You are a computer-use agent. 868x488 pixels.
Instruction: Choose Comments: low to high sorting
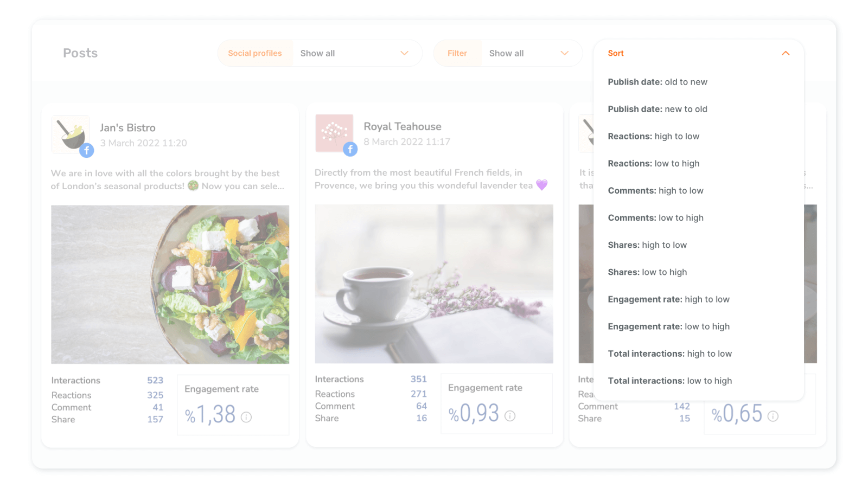pyautogui.click(x=655, y=217)
